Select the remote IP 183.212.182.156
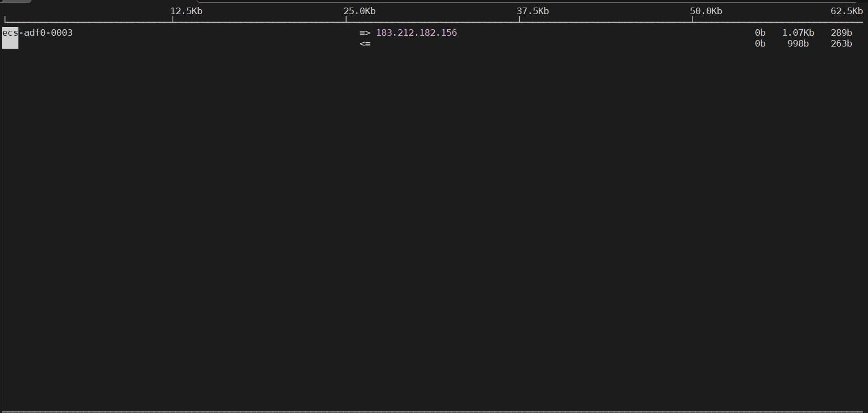 coord(416,32)
